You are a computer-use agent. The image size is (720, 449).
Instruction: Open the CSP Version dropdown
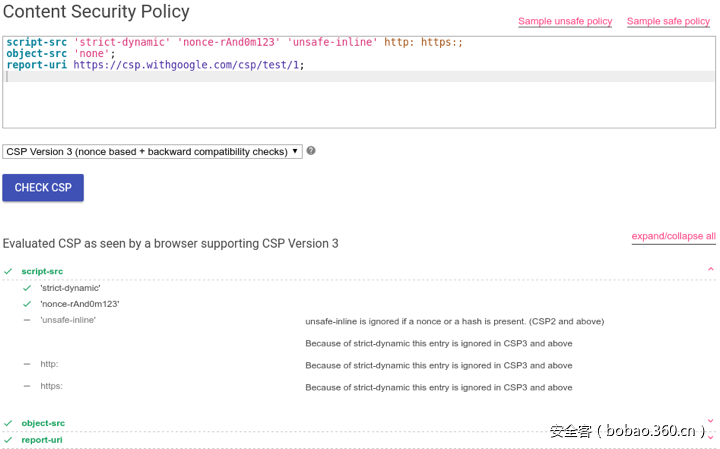[152, 151]
